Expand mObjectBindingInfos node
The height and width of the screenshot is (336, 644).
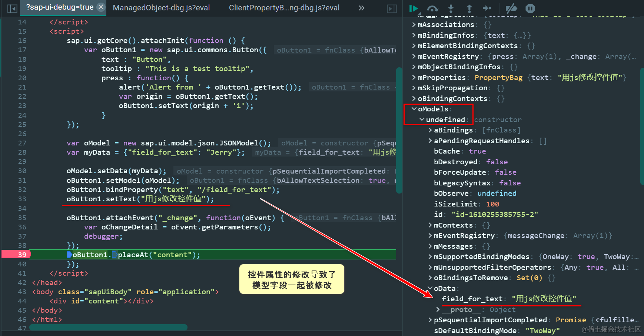[414, 67]
